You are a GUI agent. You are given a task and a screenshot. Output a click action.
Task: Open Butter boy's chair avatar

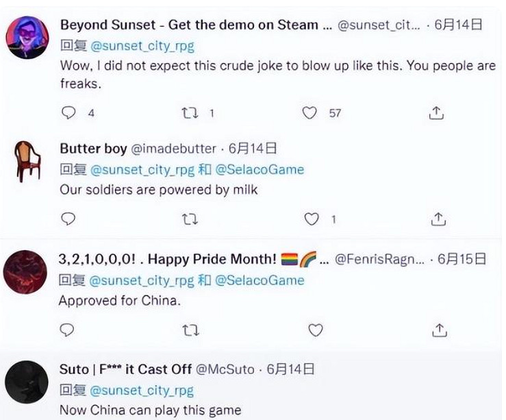pyautogui.click(x=27, y=161)
